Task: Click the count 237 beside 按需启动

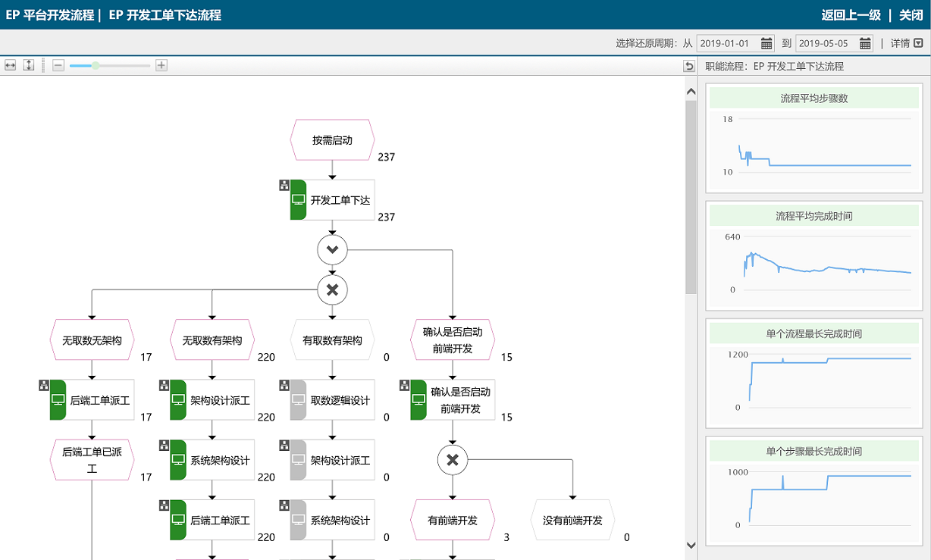Action: tap(387, 157)
